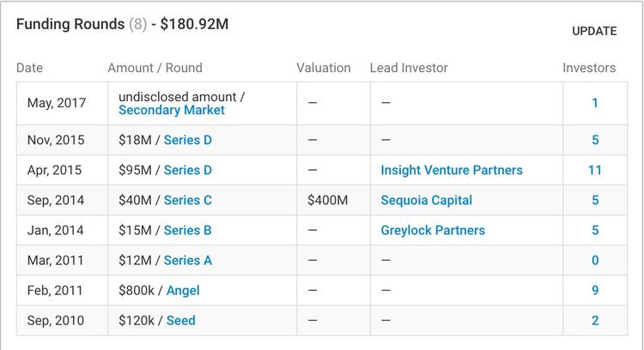Open the Secondary Market round link
This screenshot has height=350, width=644.
coord(172,111)
